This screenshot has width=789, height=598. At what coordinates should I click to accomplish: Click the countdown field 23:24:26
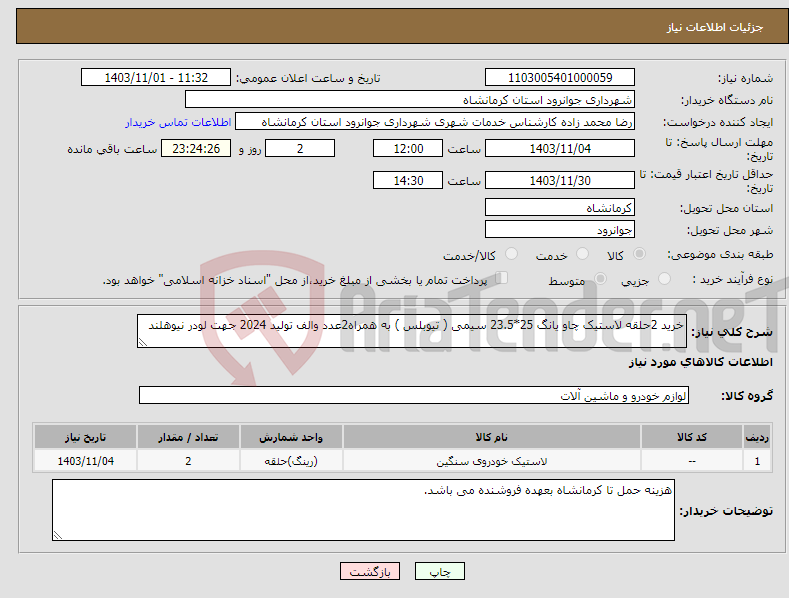tap(196, 148)
